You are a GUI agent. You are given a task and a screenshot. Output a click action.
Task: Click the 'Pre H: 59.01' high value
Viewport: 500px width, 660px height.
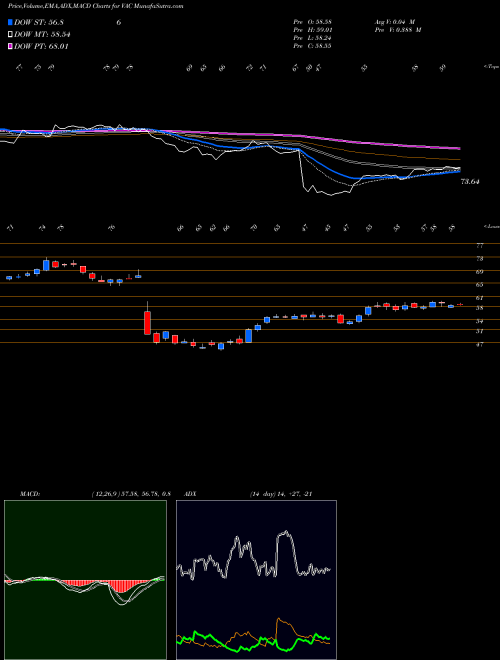[x=313, y=30]
